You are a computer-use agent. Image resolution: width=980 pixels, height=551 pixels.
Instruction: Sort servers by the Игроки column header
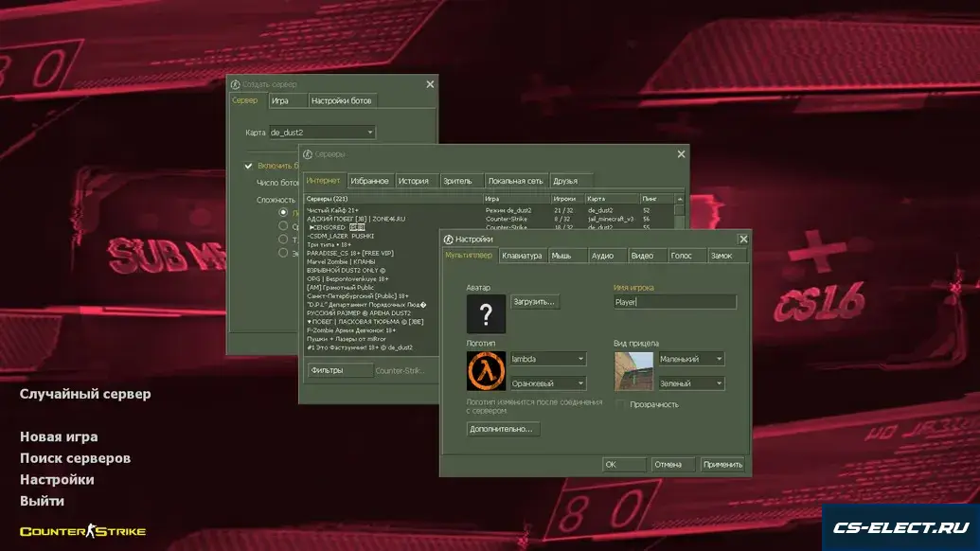click(567, 199)
